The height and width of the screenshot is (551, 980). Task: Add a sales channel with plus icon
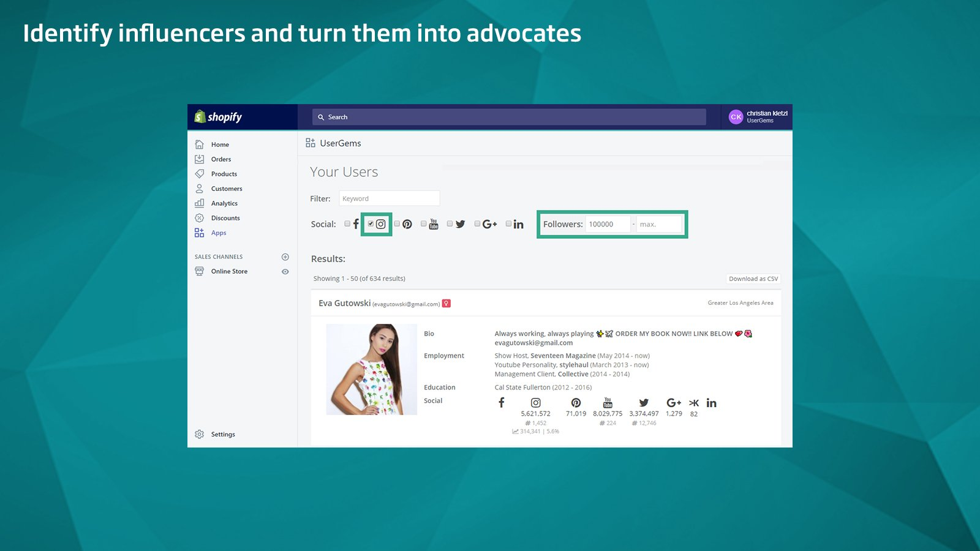click(285, 257)
